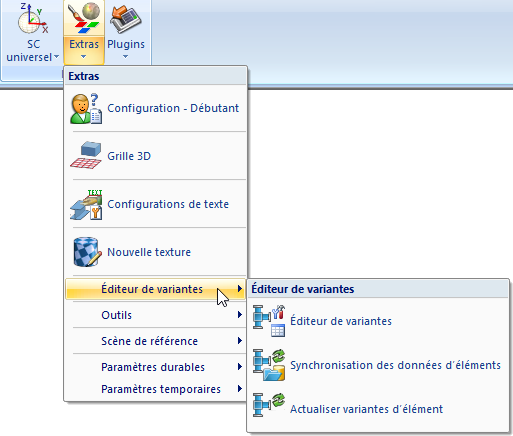513x436 pixels.
Task: Open Configurations de texte menu entry
Action: pos(156,204)
